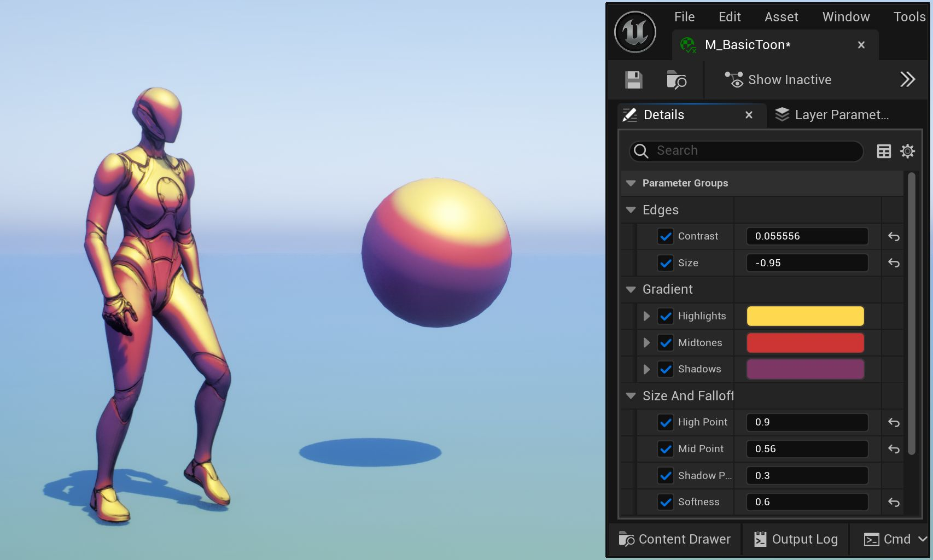Collapse the Size And Falloff group
The image size is (933, 560).
[x=631, y=396]
